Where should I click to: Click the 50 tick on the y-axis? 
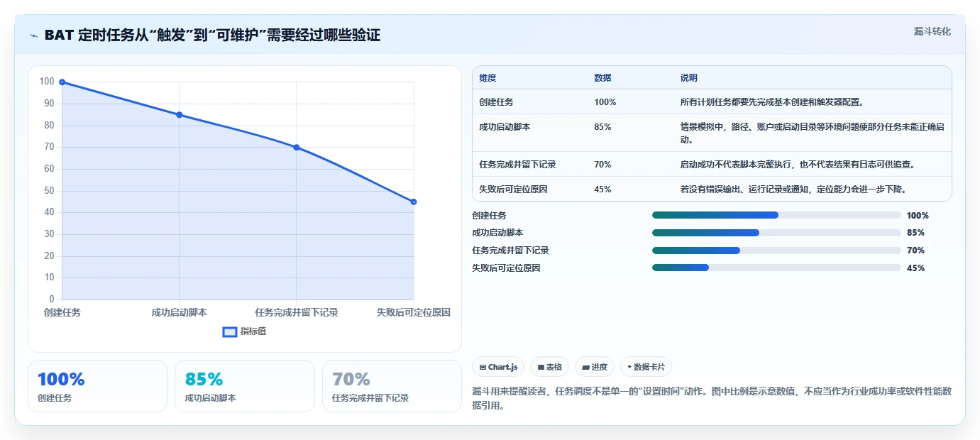(x=49, y=190)
